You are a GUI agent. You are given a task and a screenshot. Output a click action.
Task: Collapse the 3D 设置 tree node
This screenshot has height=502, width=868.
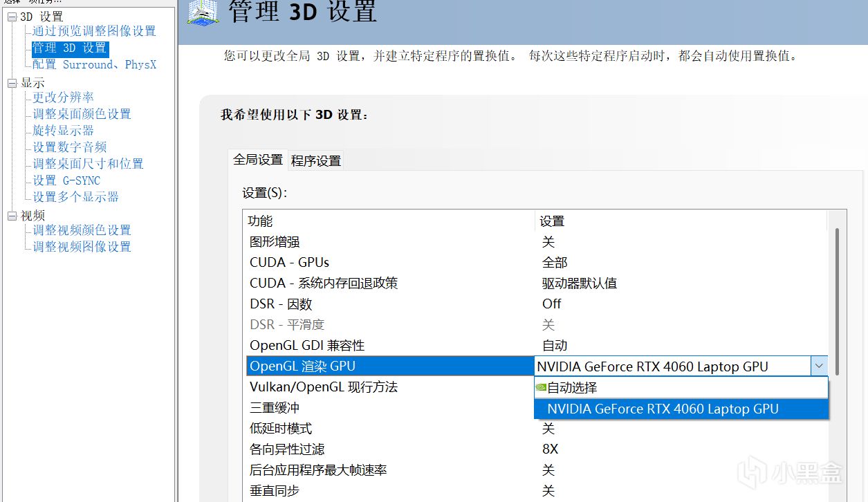point(11,17)
